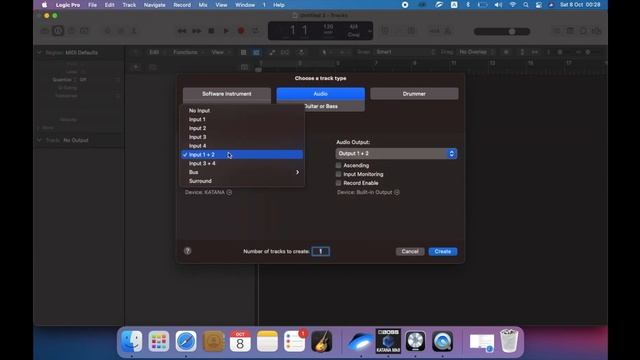The height and width of the screenshot is (360, 640).
Task: Select the Audio track type
Action: [320, 93]
